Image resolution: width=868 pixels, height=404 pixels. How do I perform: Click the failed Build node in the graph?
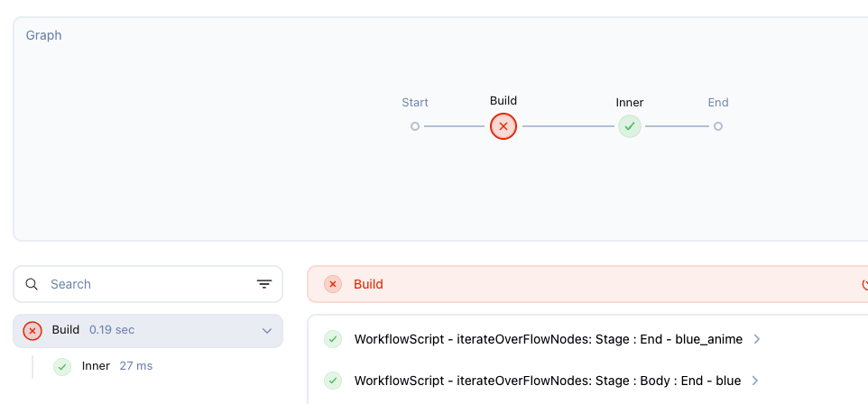(503, 126)
